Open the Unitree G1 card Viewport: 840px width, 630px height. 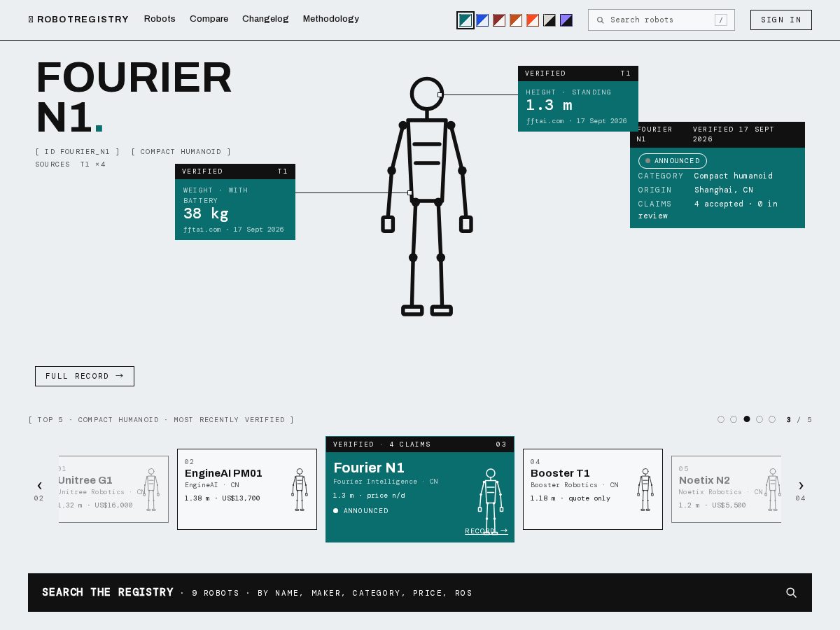(113, 489)
